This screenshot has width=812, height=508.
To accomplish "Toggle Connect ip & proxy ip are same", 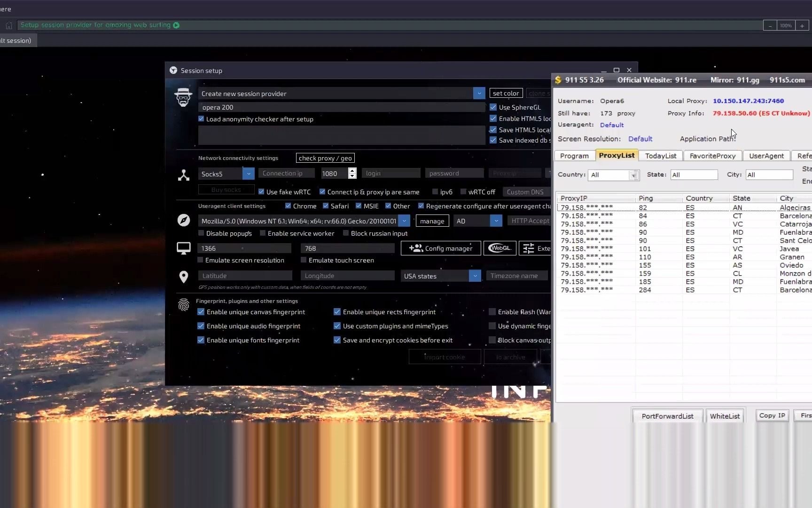I will click(x=322, y=192).
